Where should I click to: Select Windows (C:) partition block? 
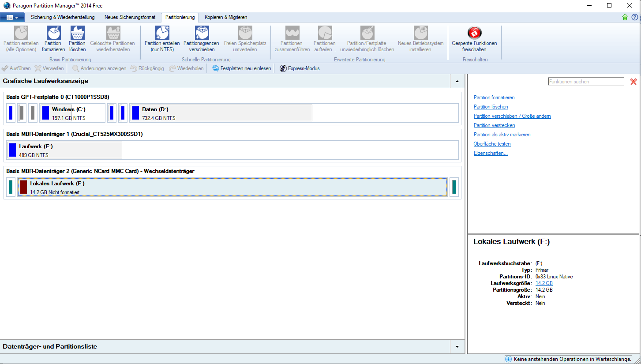[x=72, y=113]
